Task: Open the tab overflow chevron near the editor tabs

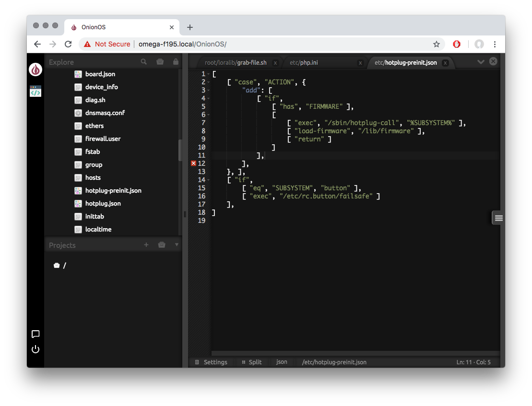Action: click(481, 62)
